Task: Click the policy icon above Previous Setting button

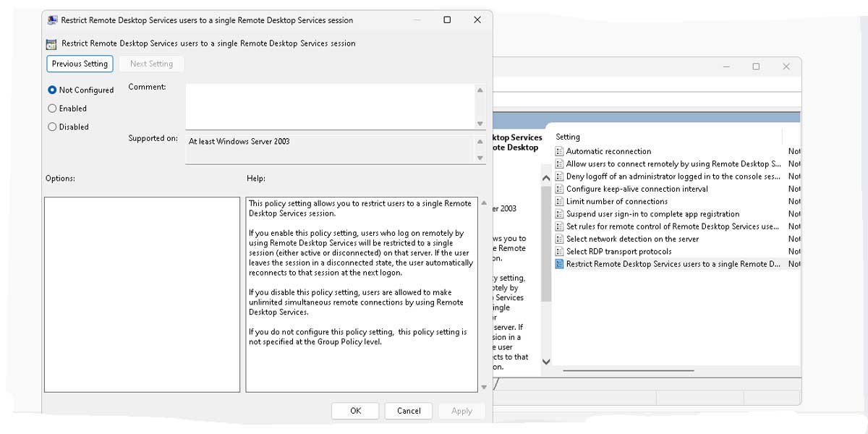Action: point(51,43)
